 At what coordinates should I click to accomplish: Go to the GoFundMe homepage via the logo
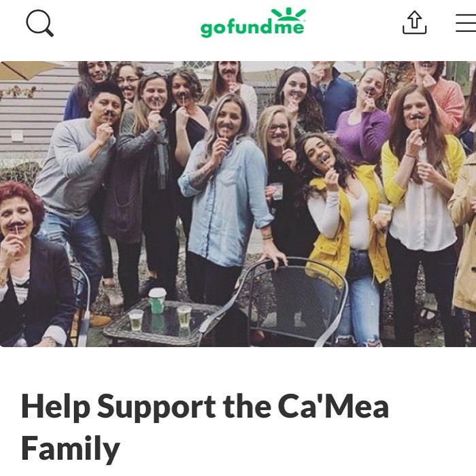point(253,22)
